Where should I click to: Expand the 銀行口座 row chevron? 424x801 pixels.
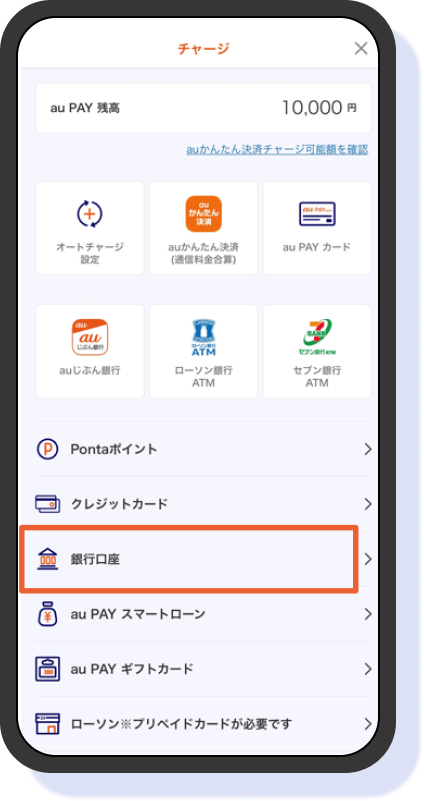coord(368,559)
